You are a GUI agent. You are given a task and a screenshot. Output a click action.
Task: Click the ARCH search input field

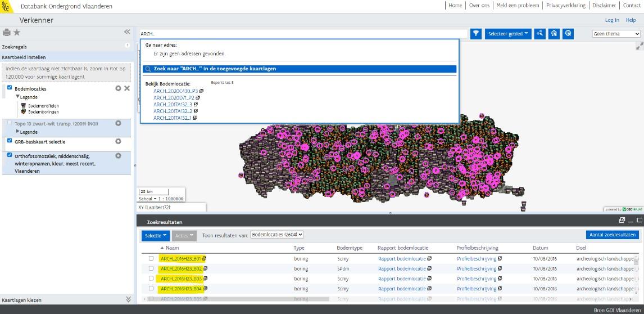coord(303,34)
